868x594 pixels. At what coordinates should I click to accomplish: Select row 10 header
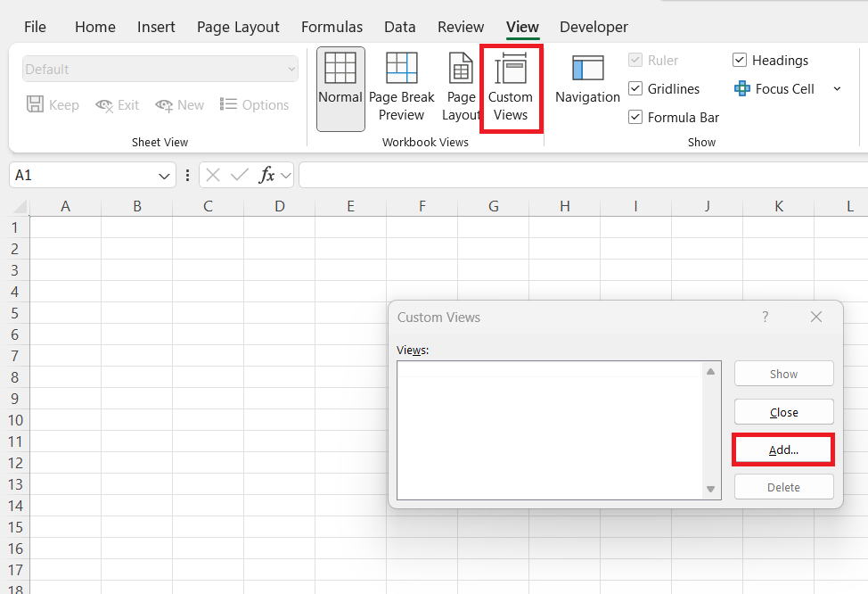click(x=15, y=420)
